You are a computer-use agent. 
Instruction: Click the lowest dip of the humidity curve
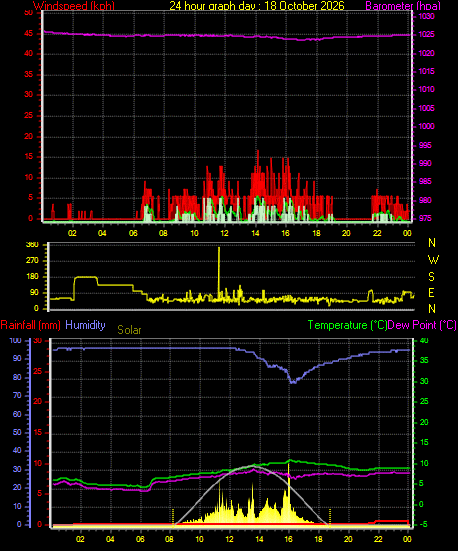point(292,382)
